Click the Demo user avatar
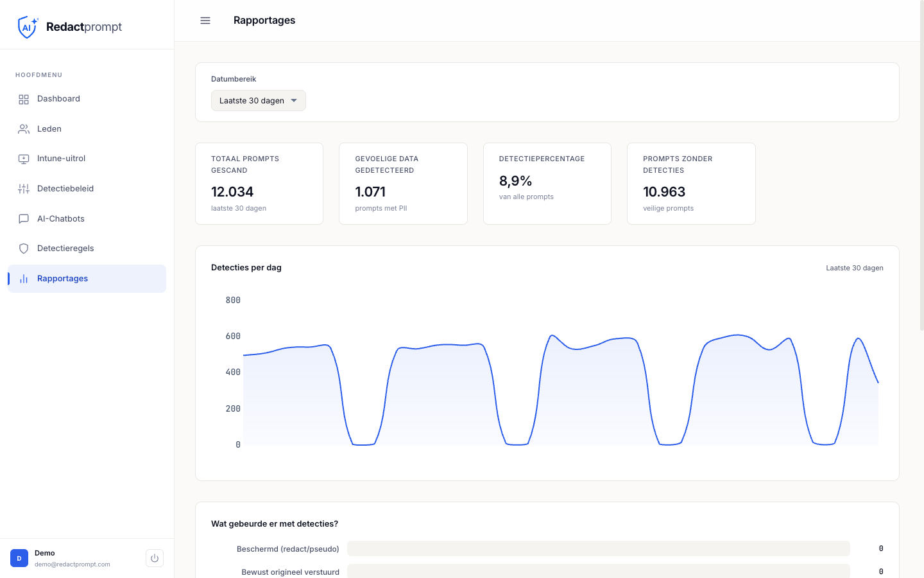The image size is (924, 578). pos(19,558)
